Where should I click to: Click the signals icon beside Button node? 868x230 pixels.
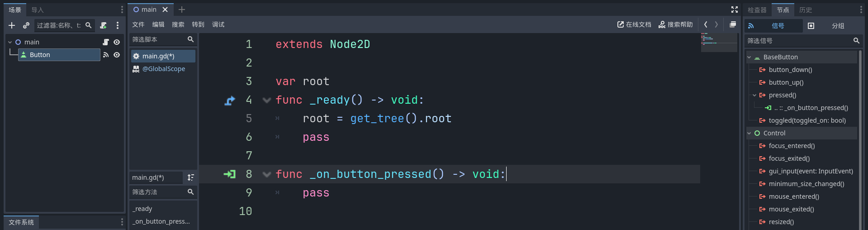(106, 55)
